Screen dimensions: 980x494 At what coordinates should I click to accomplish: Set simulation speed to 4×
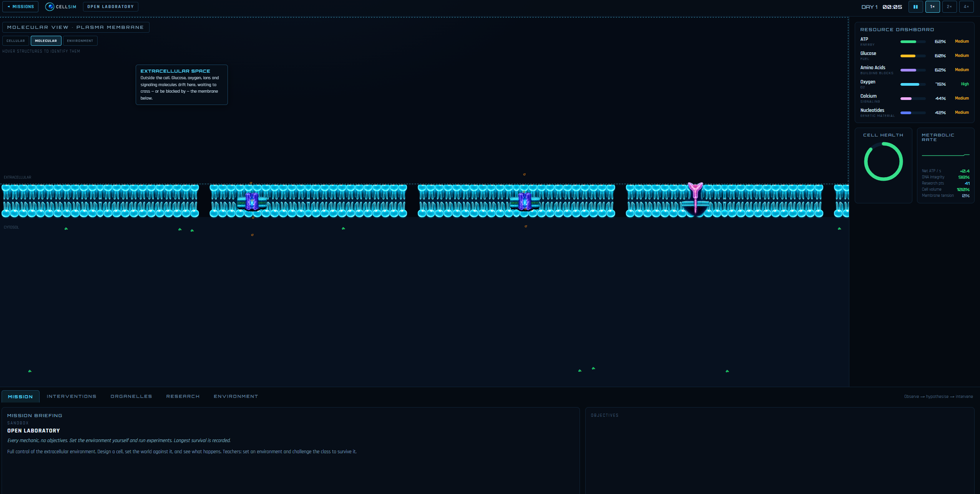966,7
